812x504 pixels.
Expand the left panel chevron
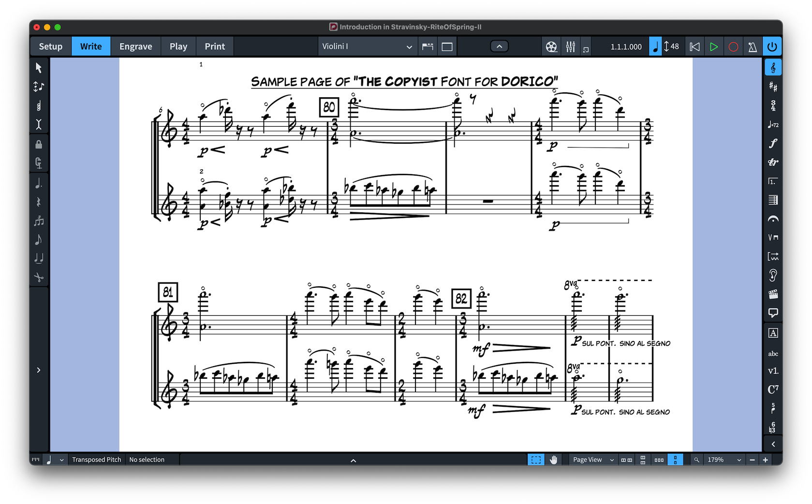click(x=39, y=370)
